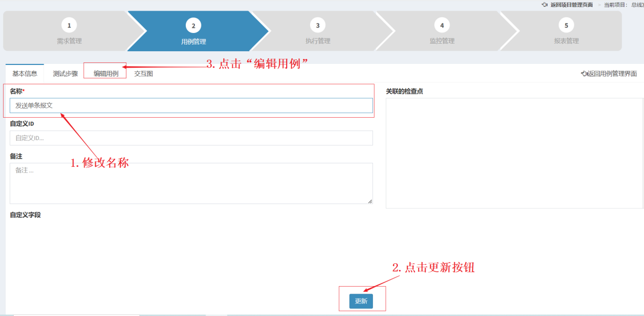Focus the 自定义ID input field
The width and height of the screenshot is (644, 316).
[x=191, y=138]
